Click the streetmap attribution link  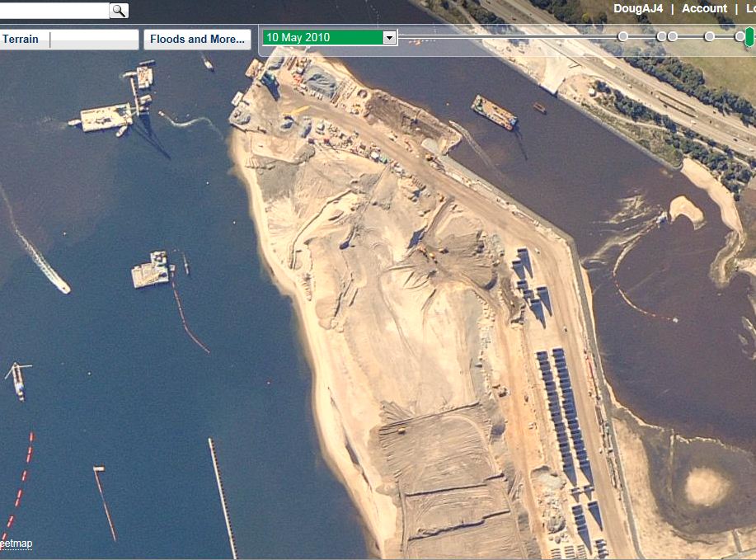coord(16,543)
